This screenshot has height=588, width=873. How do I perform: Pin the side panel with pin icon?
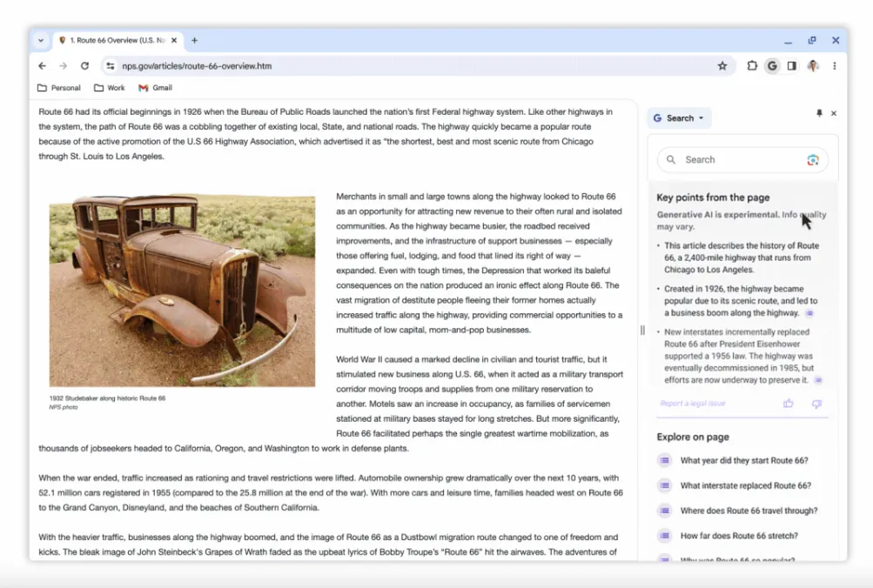[819, 113]
